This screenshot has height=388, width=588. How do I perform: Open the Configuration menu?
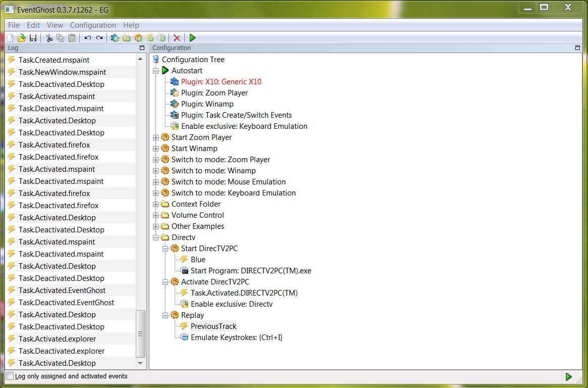[93, 25]
